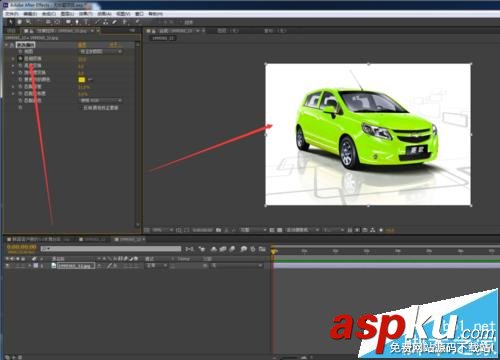This screenshot has width=500, height=360.
Task: Open the composition flowchart icon in viewer
Action: click(372, 230)
